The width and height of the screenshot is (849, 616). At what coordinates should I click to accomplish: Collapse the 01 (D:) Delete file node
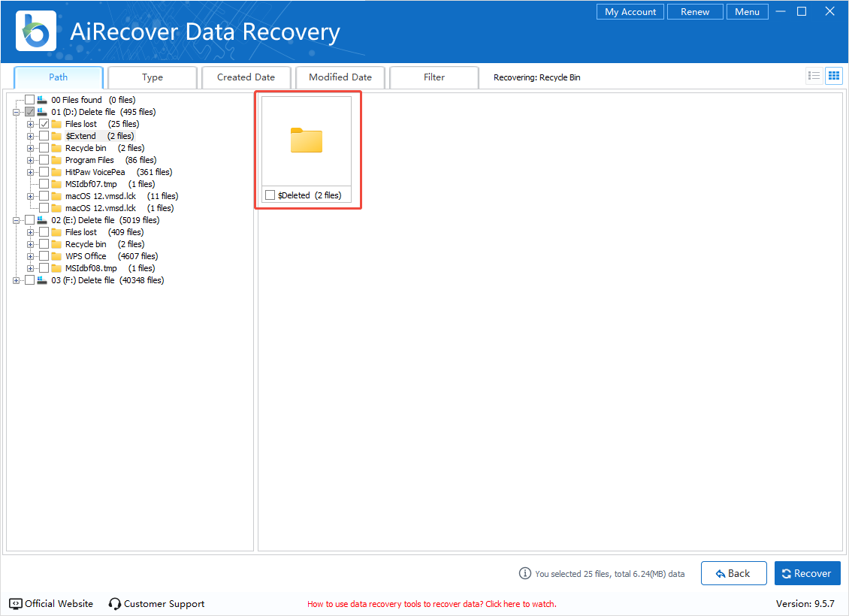[17, 112]
